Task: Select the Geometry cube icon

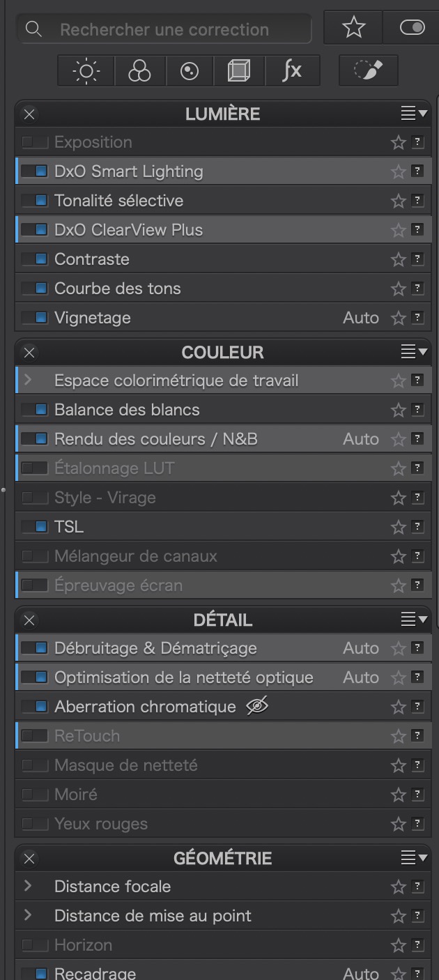Action: [239, 71]
